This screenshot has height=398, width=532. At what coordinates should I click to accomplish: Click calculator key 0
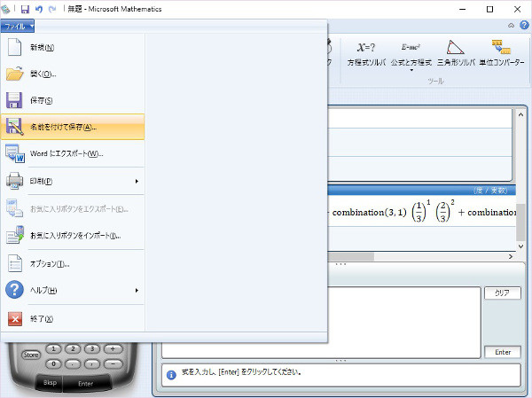point(53,363)
